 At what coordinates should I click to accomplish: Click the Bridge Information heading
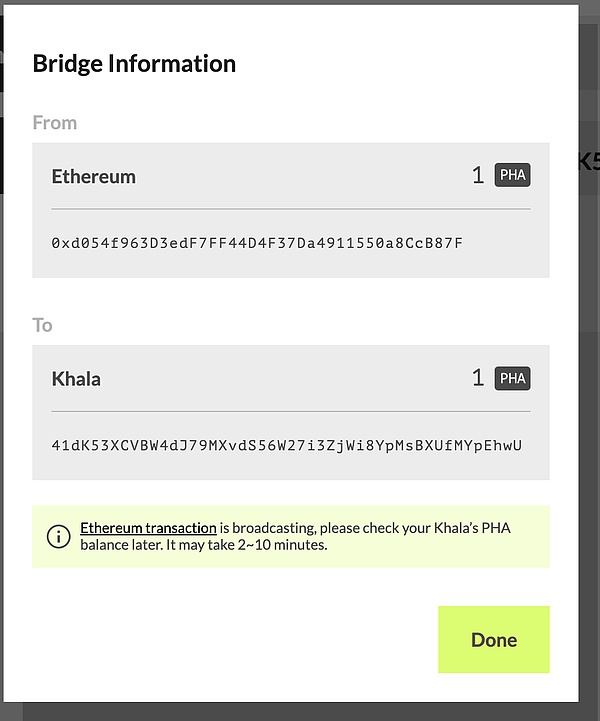tap(134, 64)
